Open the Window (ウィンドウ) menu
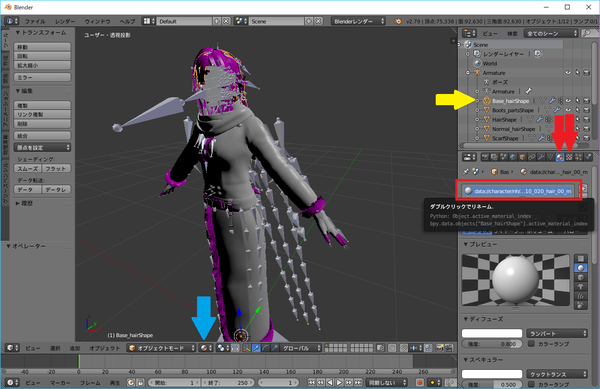This screenshot has height=389, width=600. click(98, 21)
